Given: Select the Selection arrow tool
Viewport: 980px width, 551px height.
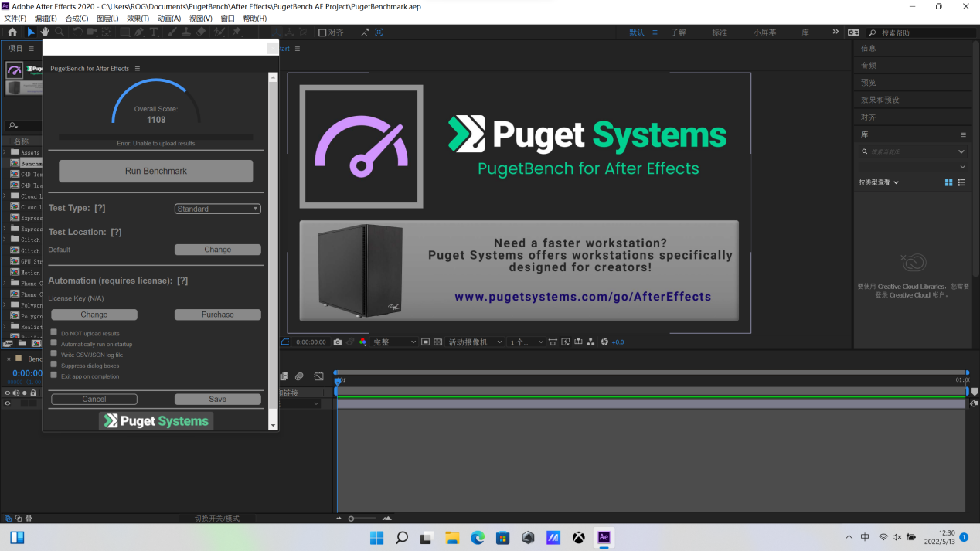Looking at the screenshot, I should (31, 32).
